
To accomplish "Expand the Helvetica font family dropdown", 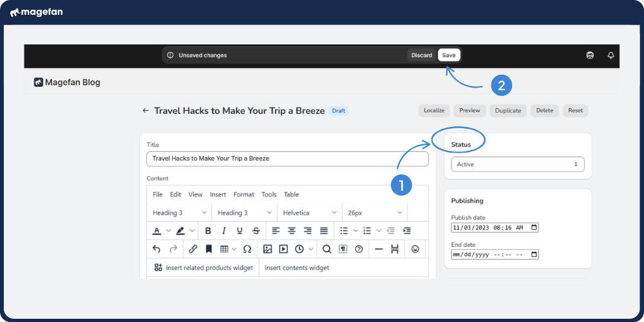I will click(x=309, y=213).
